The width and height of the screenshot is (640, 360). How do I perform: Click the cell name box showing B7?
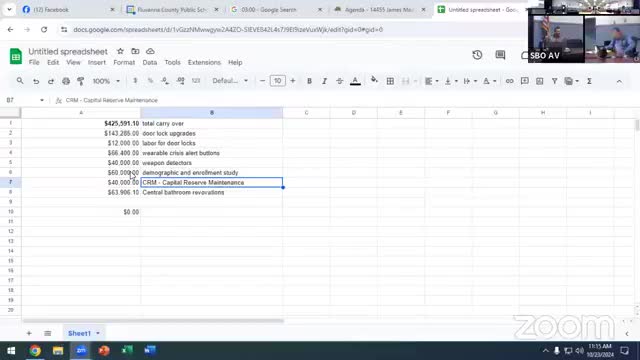[x=24, y=100]
